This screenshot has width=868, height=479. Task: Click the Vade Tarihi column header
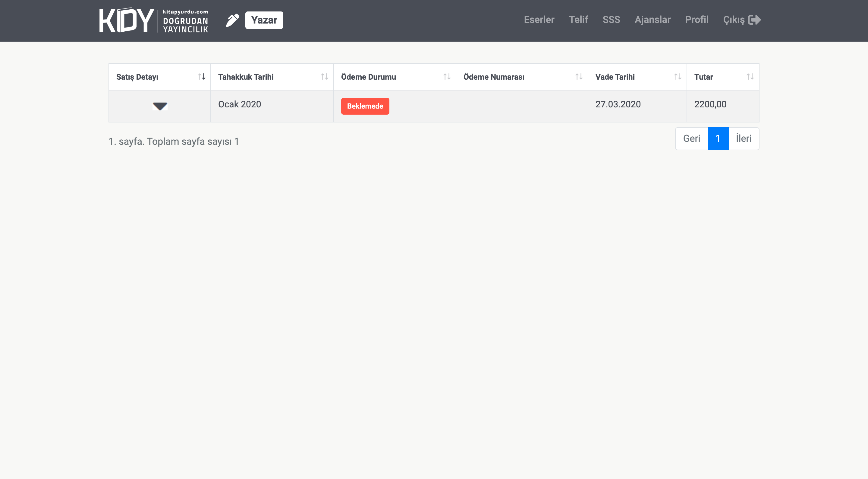(x=637, y=77)
